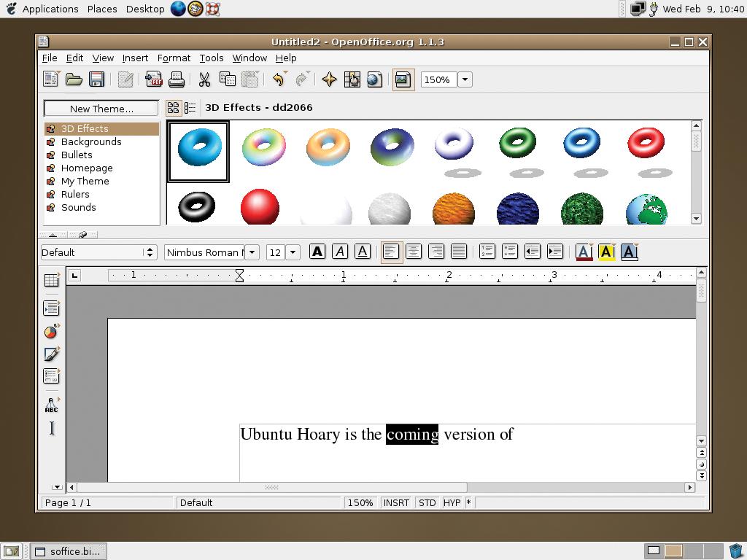Cut selection with the scissors icon

click(204, 79)
